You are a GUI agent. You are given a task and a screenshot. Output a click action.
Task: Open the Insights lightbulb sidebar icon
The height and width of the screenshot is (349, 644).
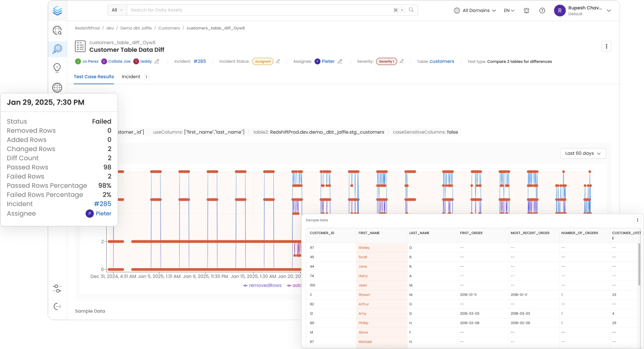[57, 68]
